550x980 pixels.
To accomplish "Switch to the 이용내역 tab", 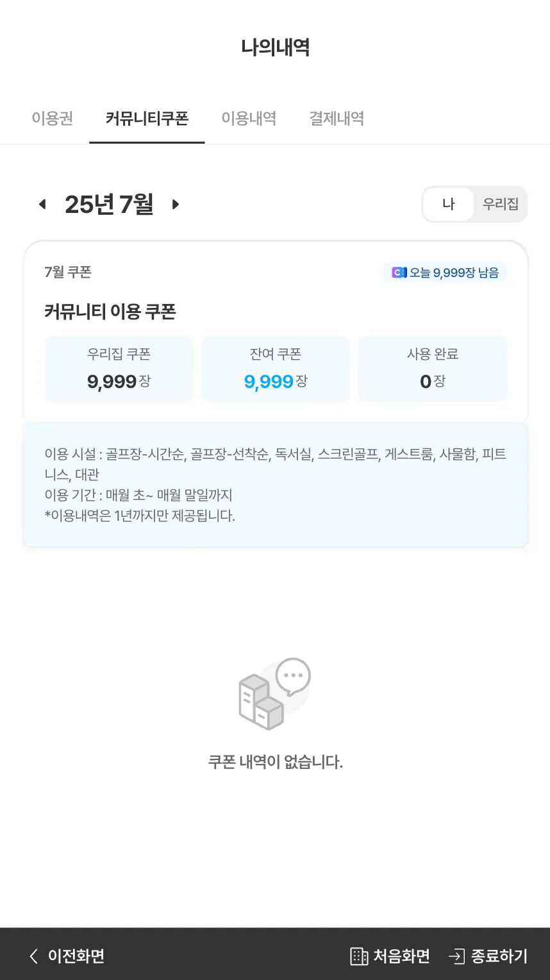I will 249,119.
